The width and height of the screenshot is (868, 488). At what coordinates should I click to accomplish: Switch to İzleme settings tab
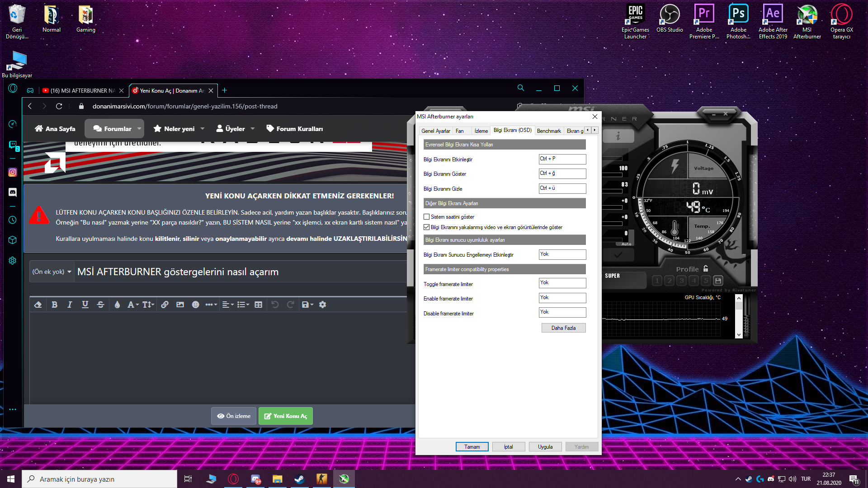(481, 131)
